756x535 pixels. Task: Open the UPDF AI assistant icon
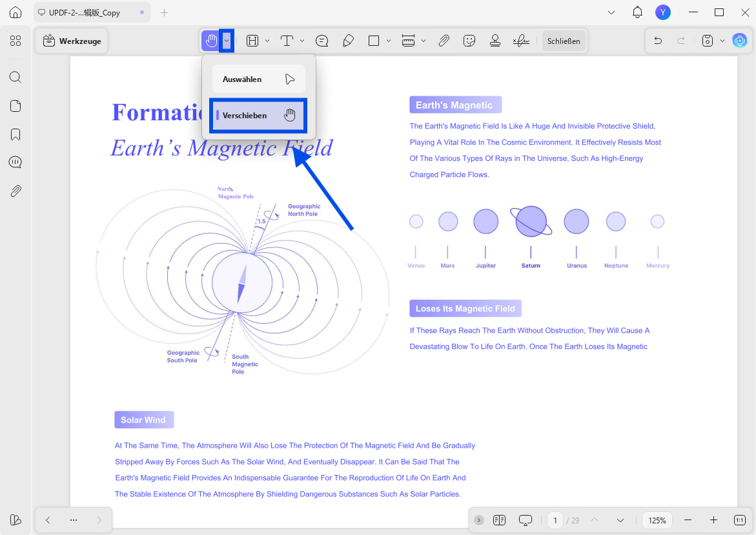point(740,41)
